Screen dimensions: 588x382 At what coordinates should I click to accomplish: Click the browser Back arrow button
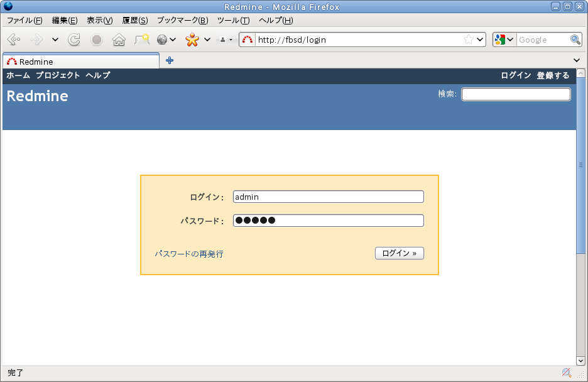pyautogui.click(x=13, y=40)
